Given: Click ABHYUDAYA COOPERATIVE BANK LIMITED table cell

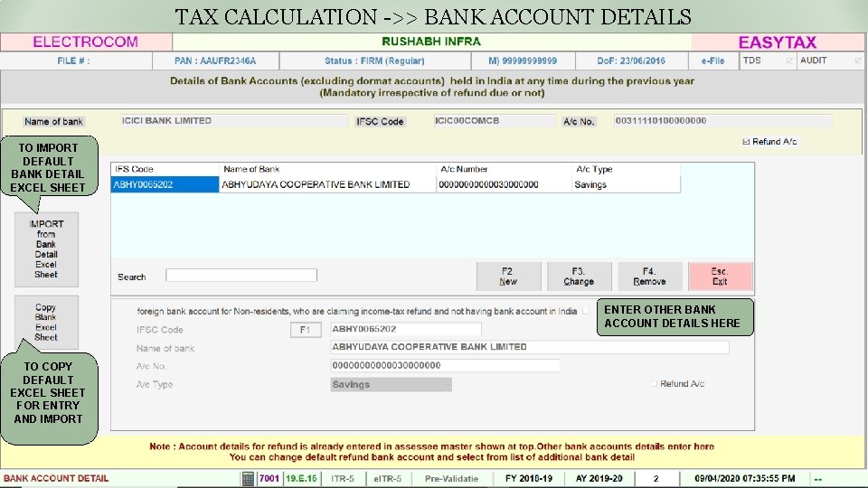Looking at the screenshot, I should click(327, 184).
